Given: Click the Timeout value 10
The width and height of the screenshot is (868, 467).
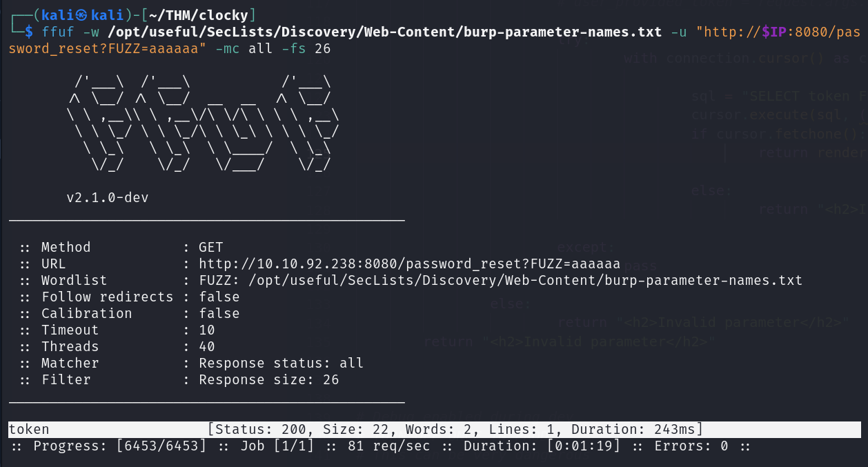Looking at the screenshot, I should [207, 330].
